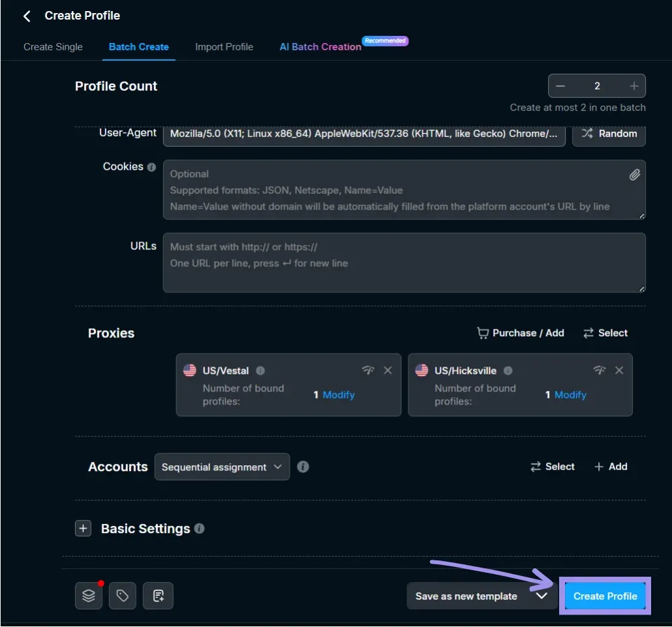Decrease profile count with minus button
Viewport: 672px width, 627px height.
[x=560, y=86]
